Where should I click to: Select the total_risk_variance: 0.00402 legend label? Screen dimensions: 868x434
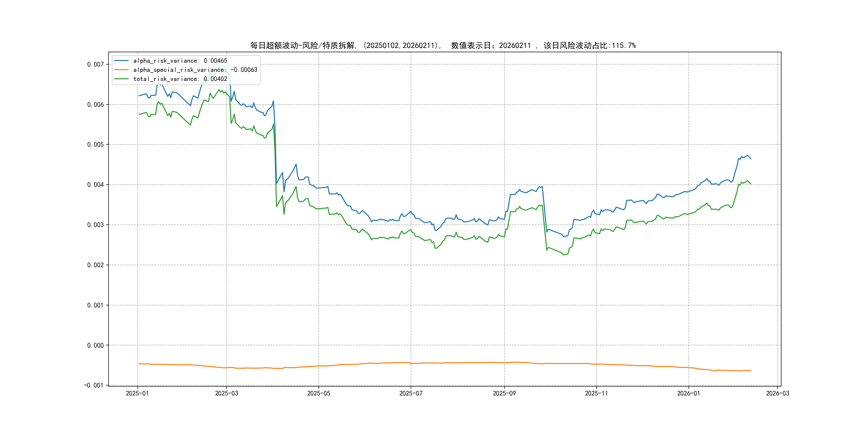pyautogui.click(x=180, y=79)
